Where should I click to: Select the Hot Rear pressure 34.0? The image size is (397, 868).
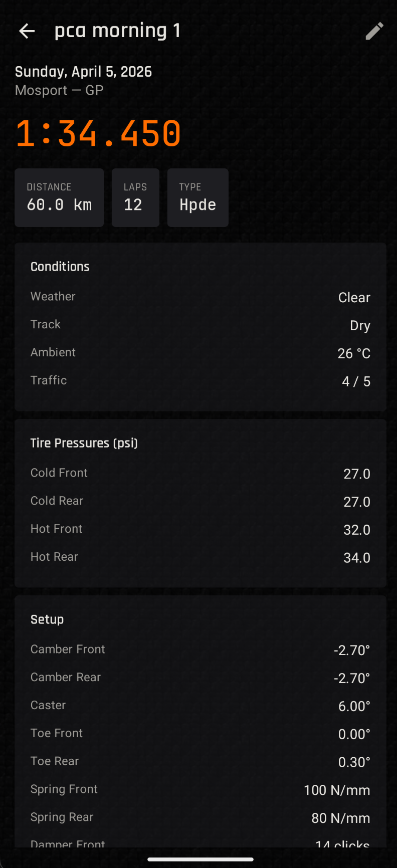356,557
